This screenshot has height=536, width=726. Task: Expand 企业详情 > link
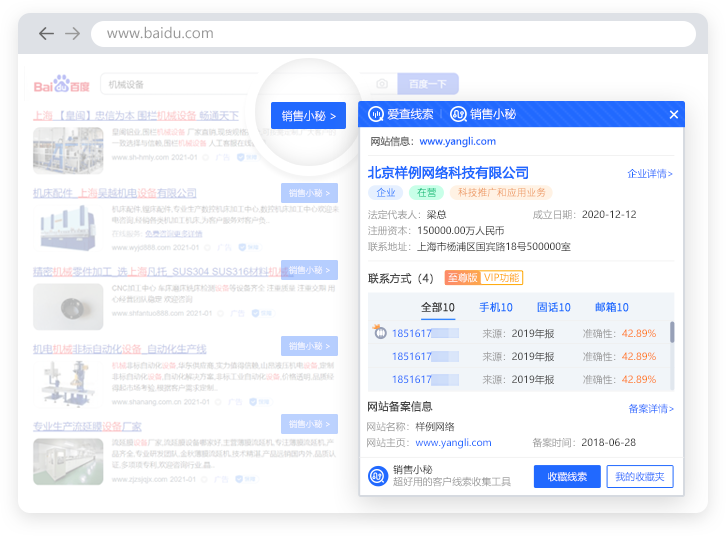pos(650,174)
